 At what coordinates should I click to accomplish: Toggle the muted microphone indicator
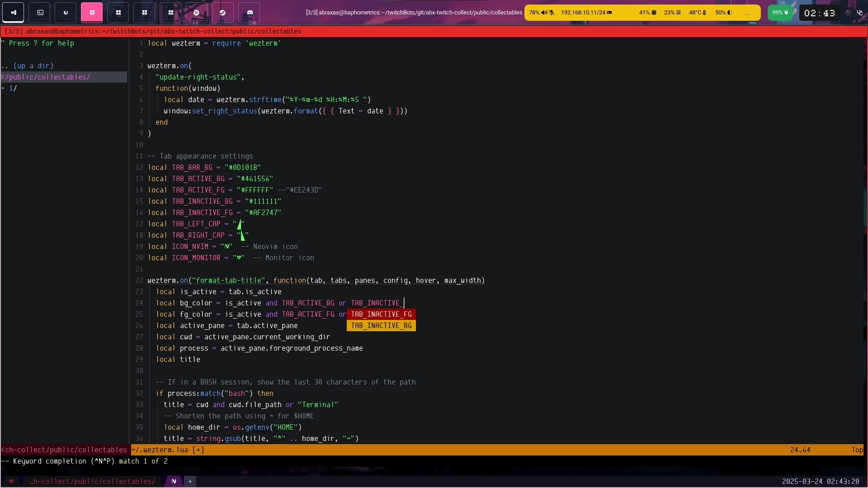[552, 13]
